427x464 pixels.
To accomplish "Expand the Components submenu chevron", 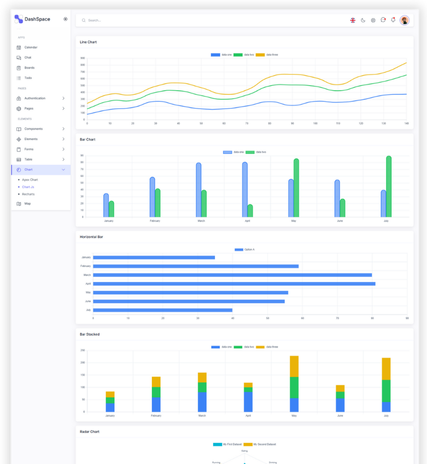I will click(x=63, y=129).
